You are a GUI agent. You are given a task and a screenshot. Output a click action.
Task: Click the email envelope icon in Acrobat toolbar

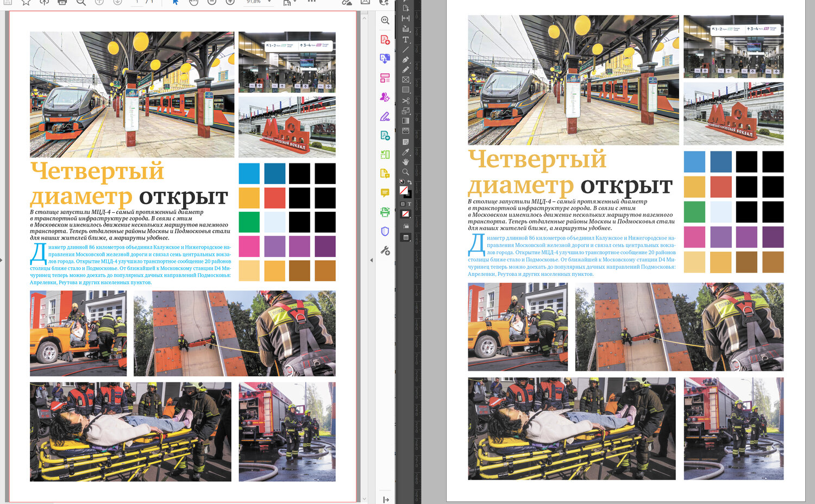pyautogui.click(x=365, y=2)
